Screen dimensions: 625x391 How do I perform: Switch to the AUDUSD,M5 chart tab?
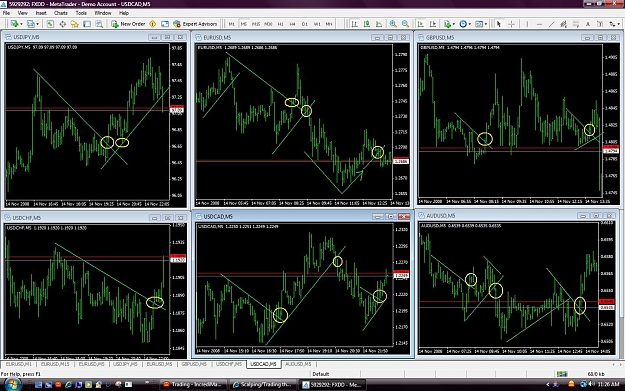[298, 364]
